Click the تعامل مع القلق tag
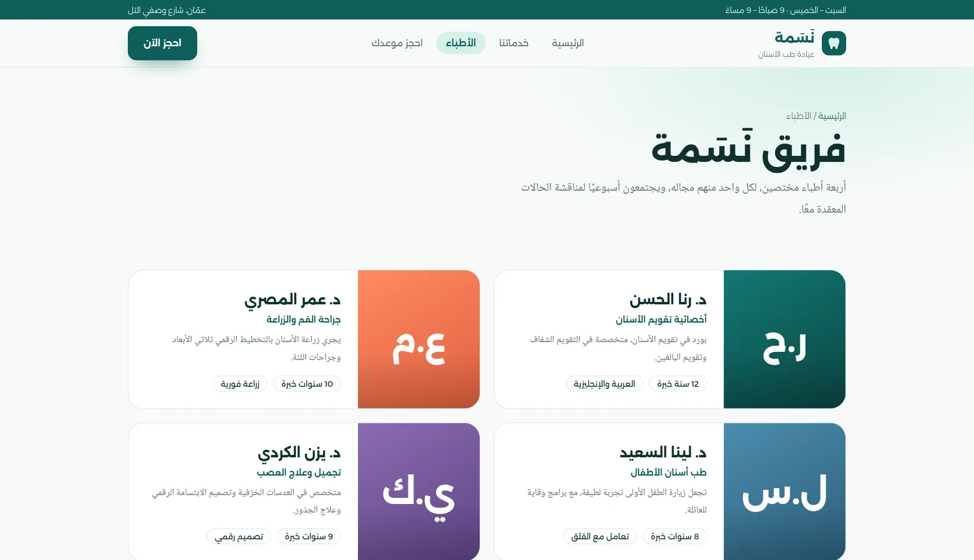 tap(600, 536)
